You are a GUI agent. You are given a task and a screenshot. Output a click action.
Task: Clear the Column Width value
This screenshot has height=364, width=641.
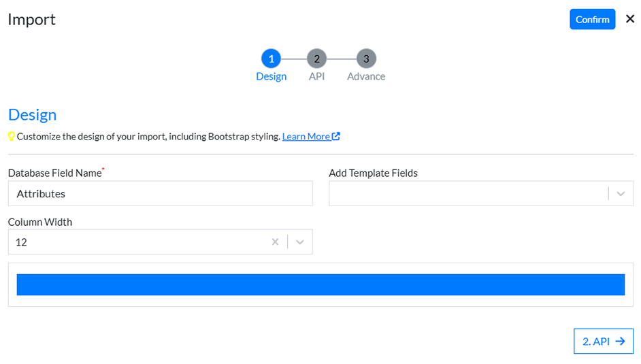(275, 242)
